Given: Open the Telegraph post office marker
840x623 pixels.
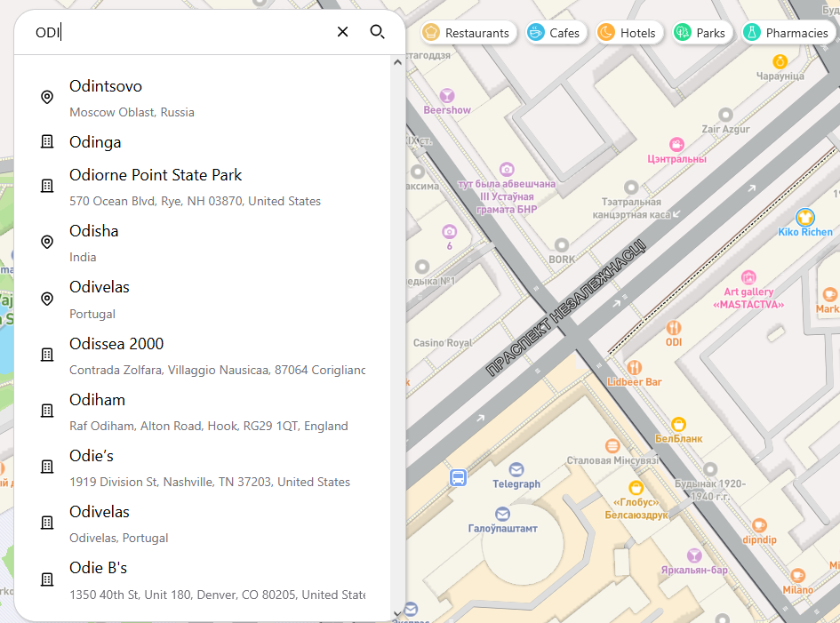Looking at the screenshot, I should coord(516,469).
